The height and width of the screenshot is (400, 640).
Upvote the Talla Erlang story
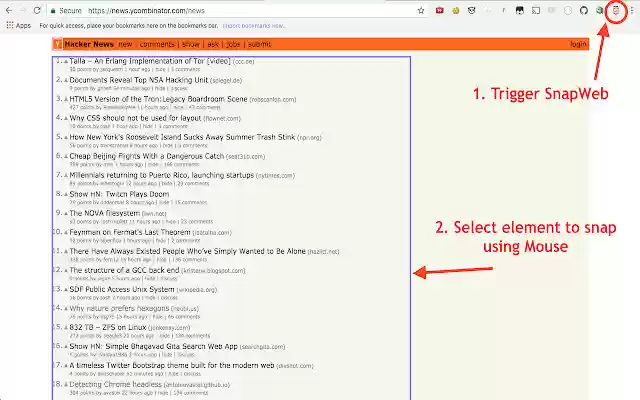tap(66, 62)
